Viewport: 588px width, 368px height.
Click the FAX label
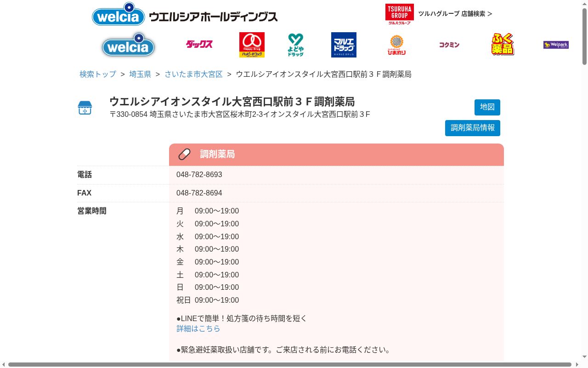pos(85,193)
